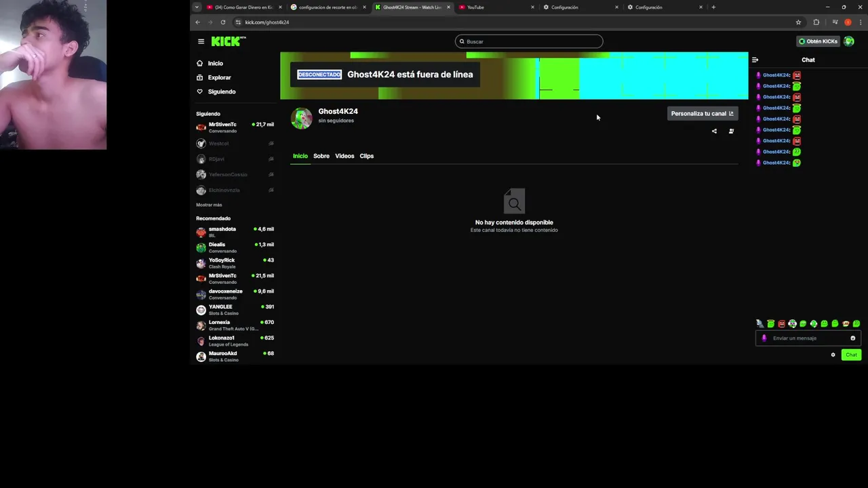Send message with the green Chat button
Image resolution: width=868 pixels, height=488 pixels.
851,354
